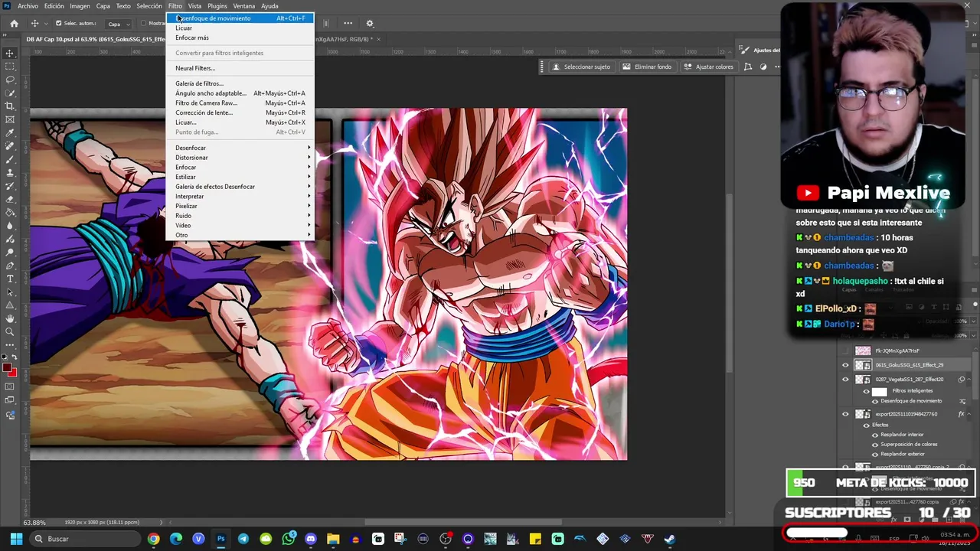Viewport: 980px width, 551px height.
Task: Open the options bar gear settings
Action: (x=370, y=24)
